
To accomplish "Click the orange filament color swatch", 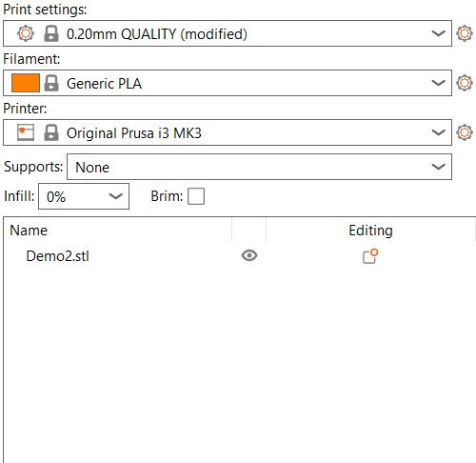I will coord(26,83).
